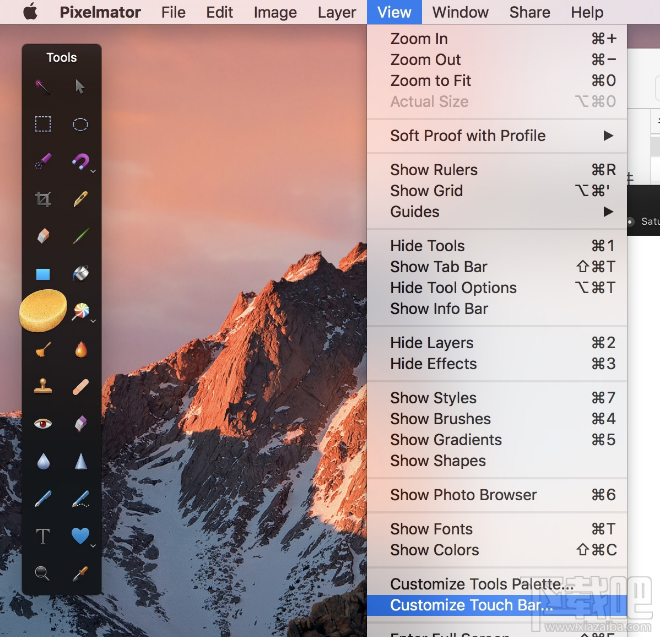This screenshot has height=637, width=660.
Task: Open Show Photo Browser
Action: click(x=497, y=495)
